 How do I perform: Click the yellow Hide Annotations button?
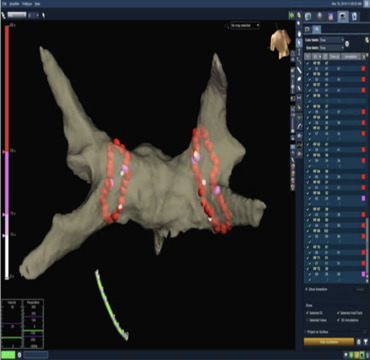329,342
